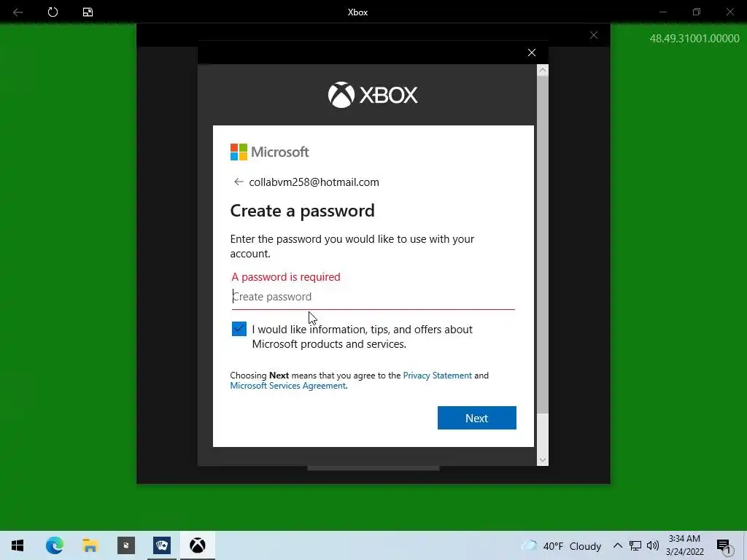Open File Explorer from the taskbar

pyautogui.click(x=90, y=545)
